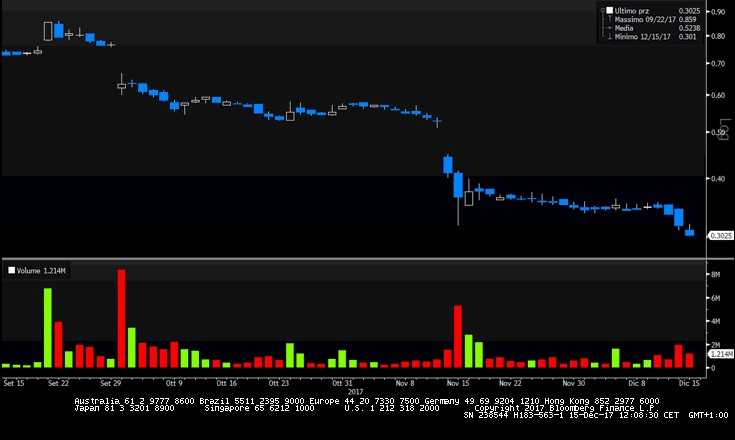Click the 'Nov 15' date axis label

point(458,383)
